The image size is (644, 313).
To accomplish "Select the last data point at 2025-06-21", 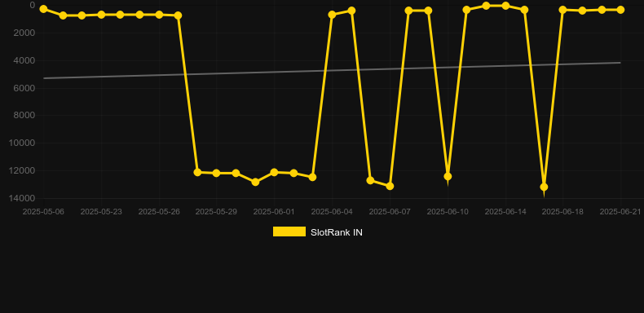I will 620,10.
